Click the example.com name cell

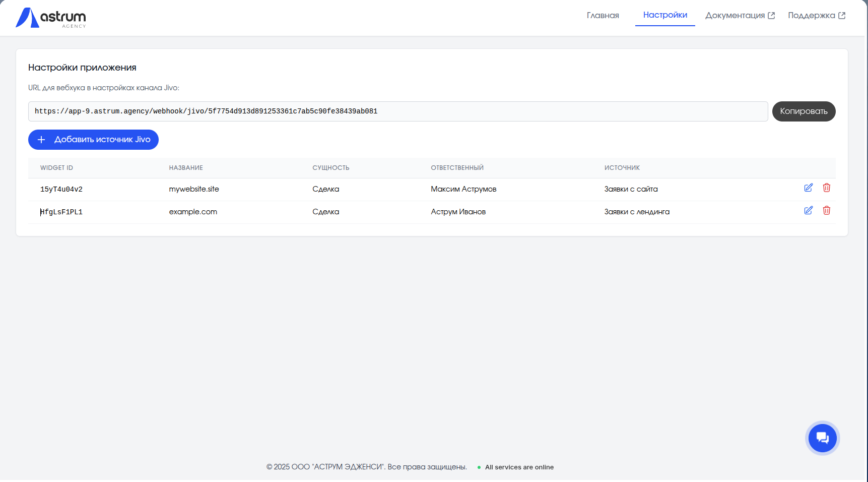point(193,212)
